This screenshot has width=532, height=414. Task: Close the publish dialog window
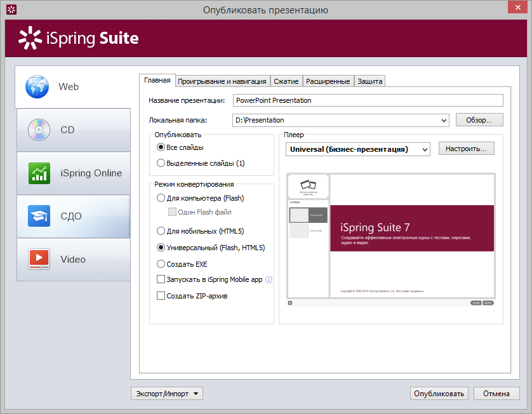click(518, 7)
